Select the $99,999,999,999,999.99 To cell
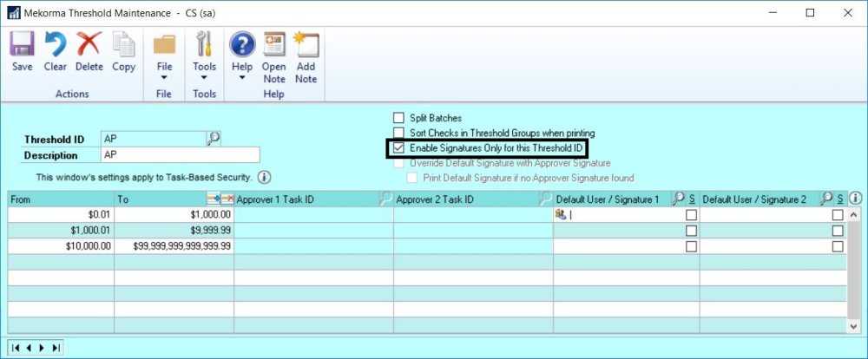 point(174,246)
